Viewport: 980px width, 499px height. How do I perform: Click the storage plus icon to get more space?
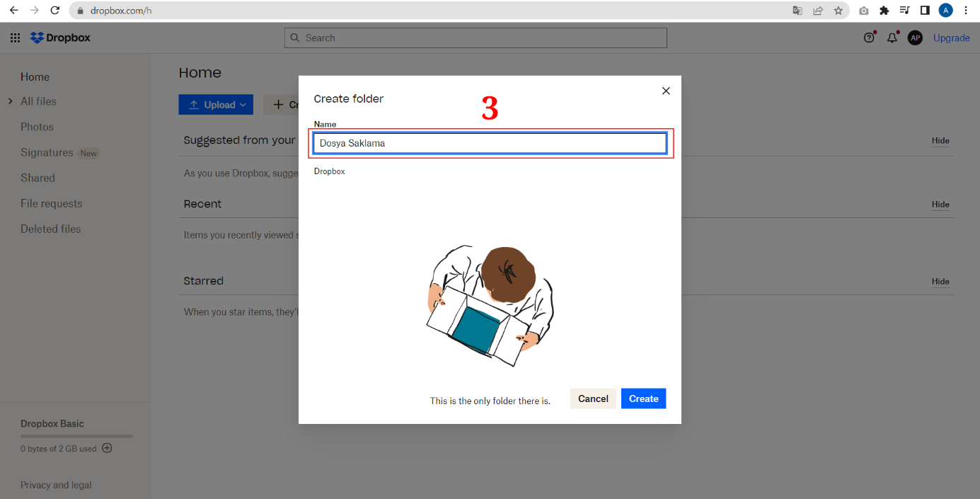[107, 448]
